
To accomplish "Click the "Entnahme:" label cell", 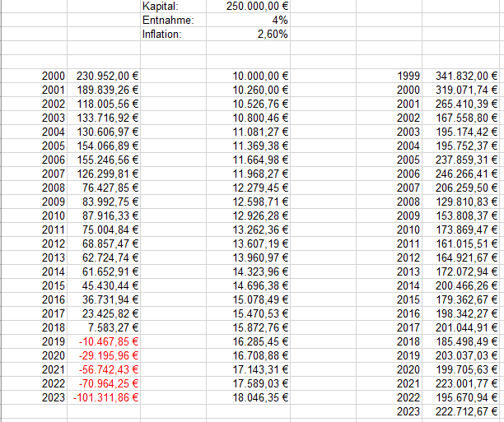I will pyautogui.click(x=166, y=20).
